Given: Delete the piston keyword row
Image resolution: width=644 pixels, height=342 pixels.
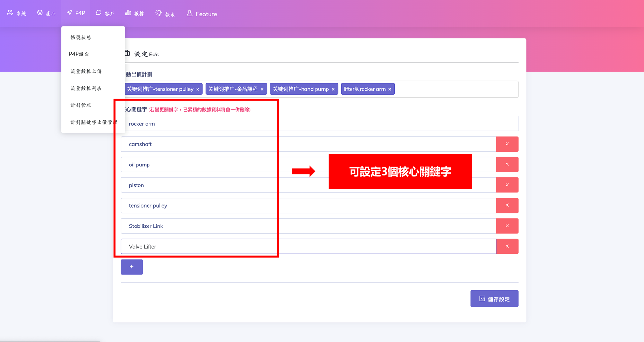Looking at the screenshot, I should tap(507, 185).
